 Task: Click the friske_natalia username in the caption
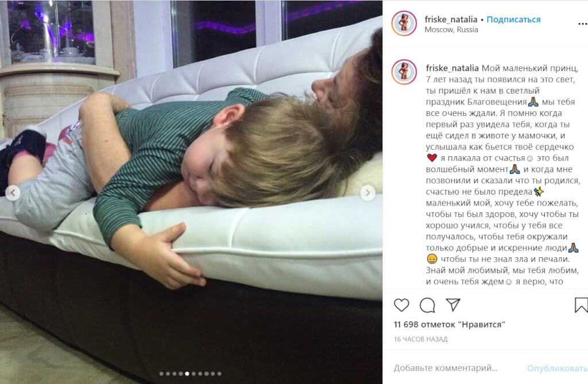(452, 68)
